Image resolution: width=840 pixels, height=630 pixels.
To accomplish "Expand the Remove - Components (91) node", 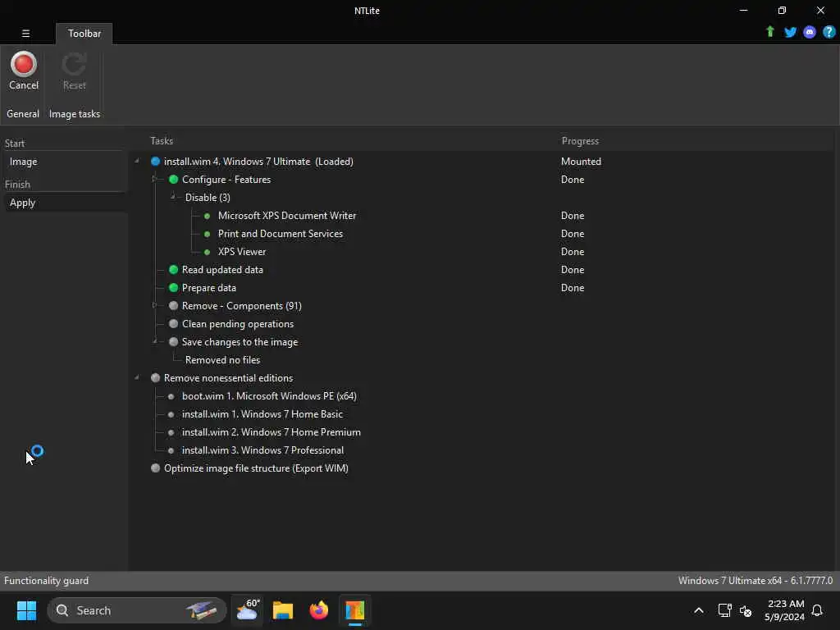I will (x=154, y=305).
